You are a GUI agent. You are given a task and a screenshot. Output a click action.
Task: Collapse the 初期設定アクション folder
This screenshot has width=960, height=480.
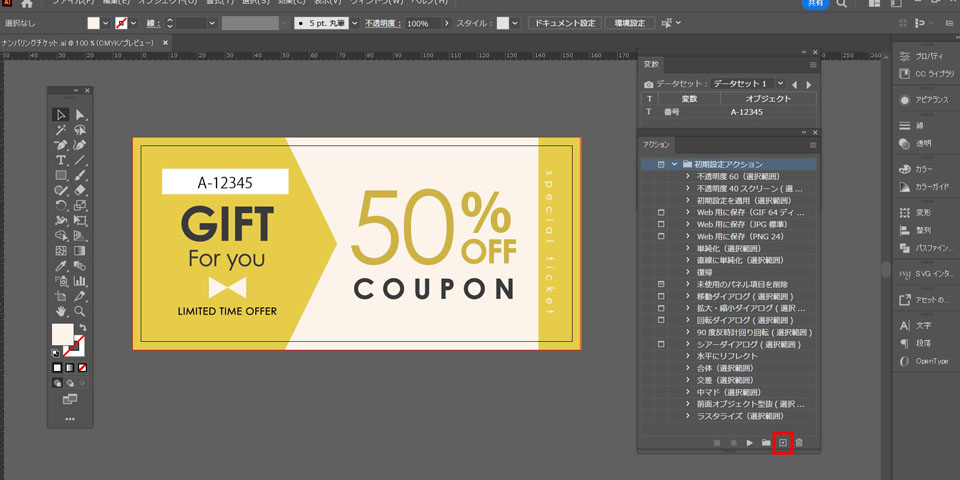(x=675, y=164)
